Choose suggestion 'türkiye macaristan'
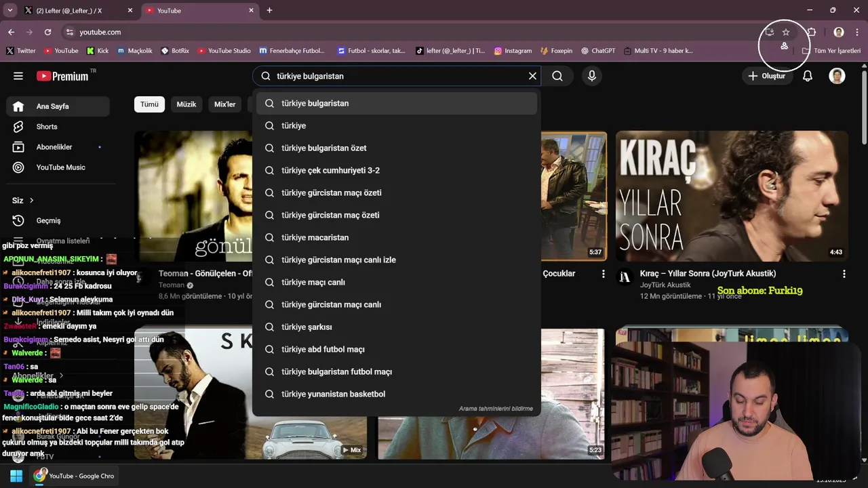Image resolution: width=868 pixels, height=488 pixels. tap(397, 237)
